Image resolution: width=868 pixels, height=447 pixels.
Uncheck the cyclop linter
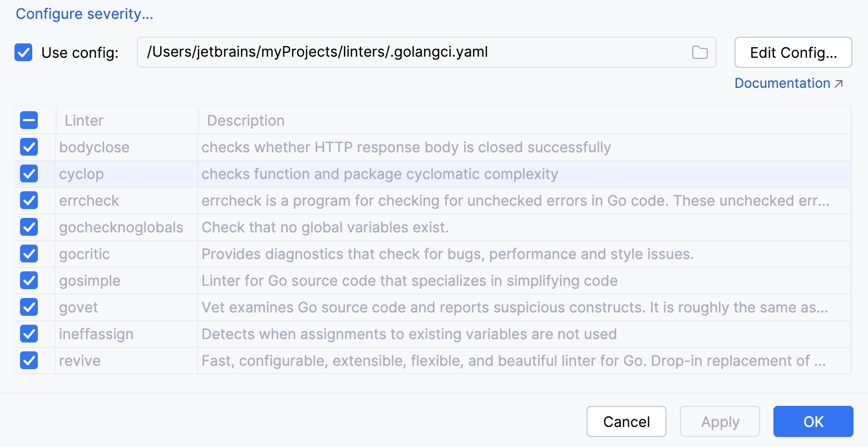29,173
